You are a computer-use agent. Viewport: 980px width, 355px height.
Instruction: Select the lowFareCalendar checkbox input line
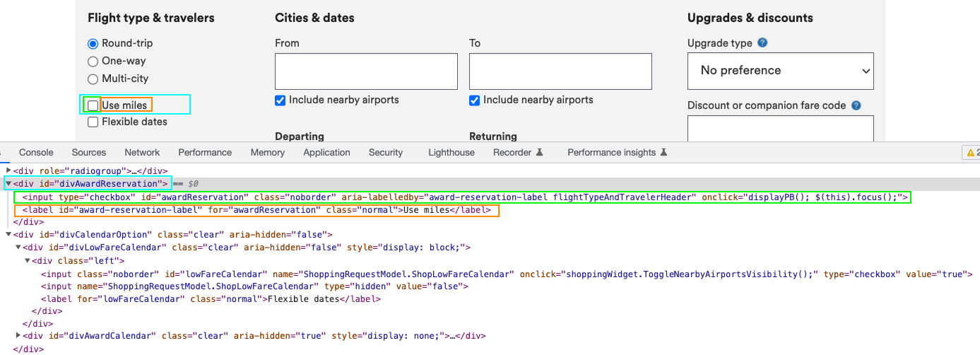point(507,274)
